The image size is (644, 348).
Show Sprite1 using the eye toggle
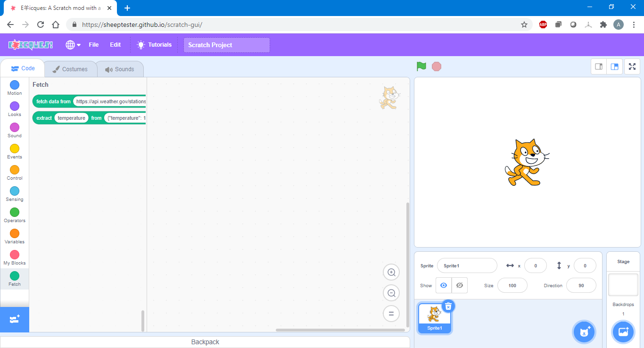click(x=443, y=285)
